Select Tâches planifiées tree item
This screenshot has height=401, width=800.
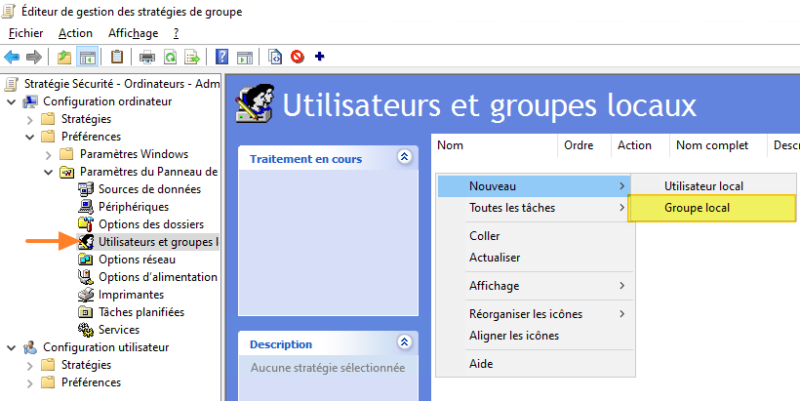141,312
